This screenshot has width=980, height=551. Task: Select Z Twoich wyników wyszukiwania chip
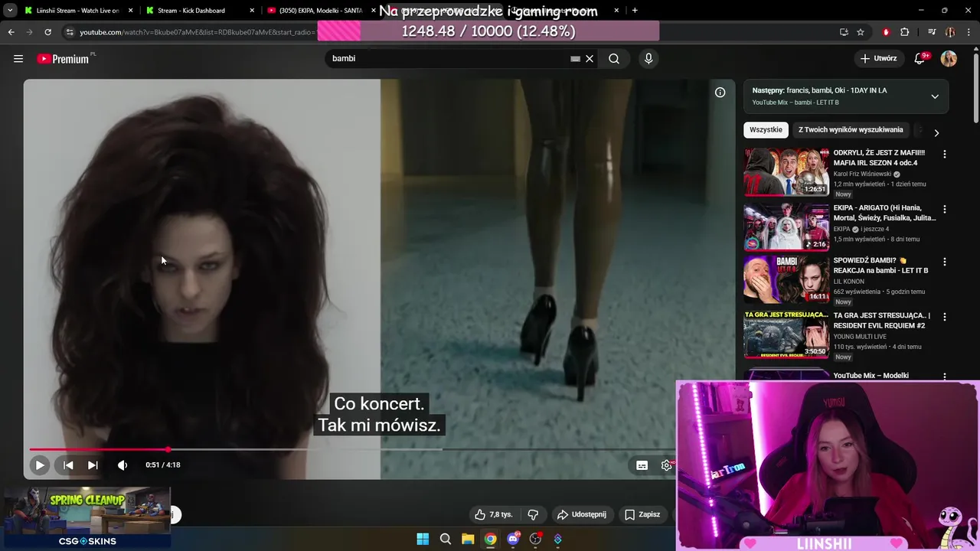tap(851, 129)
